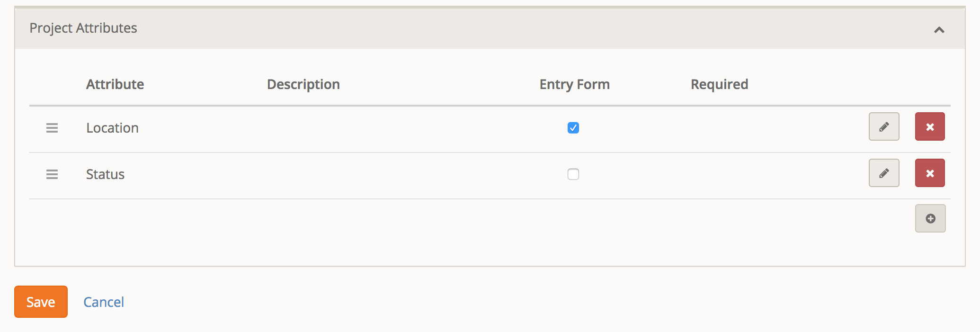Click the Description column header

(x=303, y=84)
